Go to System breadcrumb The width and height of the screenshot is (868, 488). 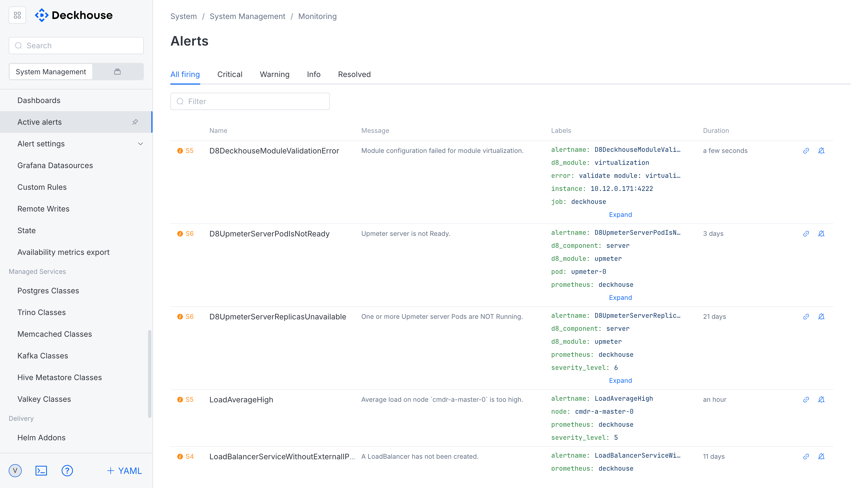click(x=183, y=16)
